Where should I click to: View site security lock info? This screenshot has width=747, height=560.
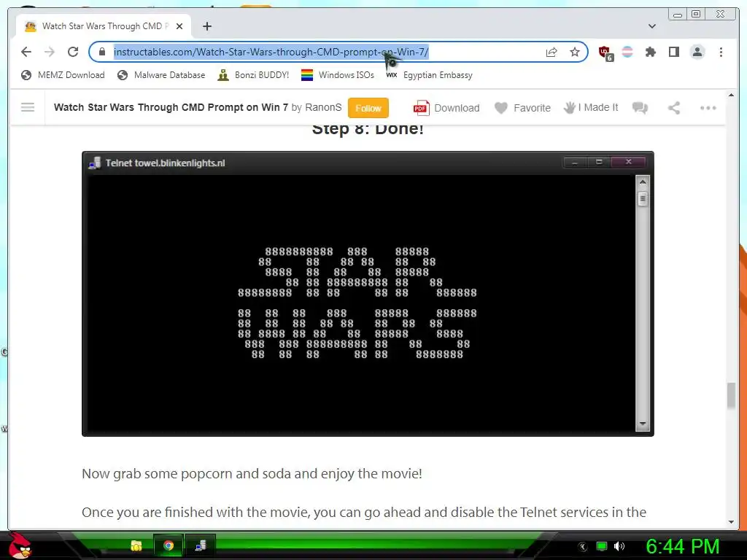pyautogui.click(x=101, y=52)
